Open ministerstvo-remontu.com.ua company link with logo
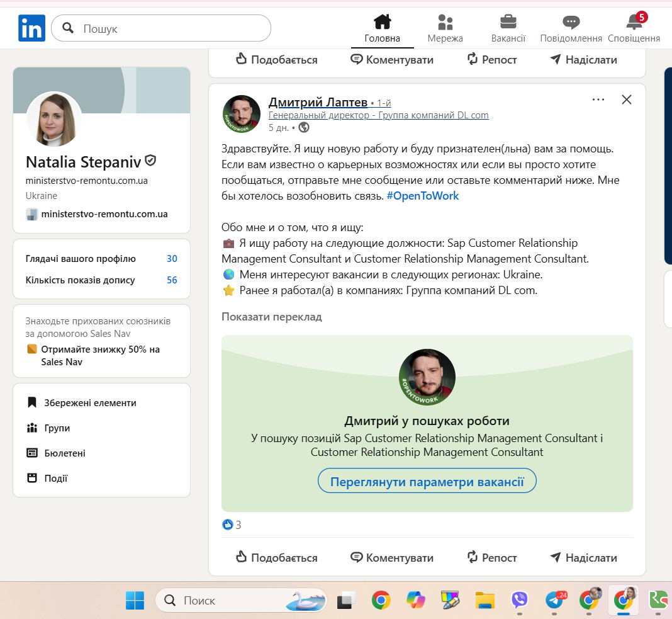 (97, 214)
